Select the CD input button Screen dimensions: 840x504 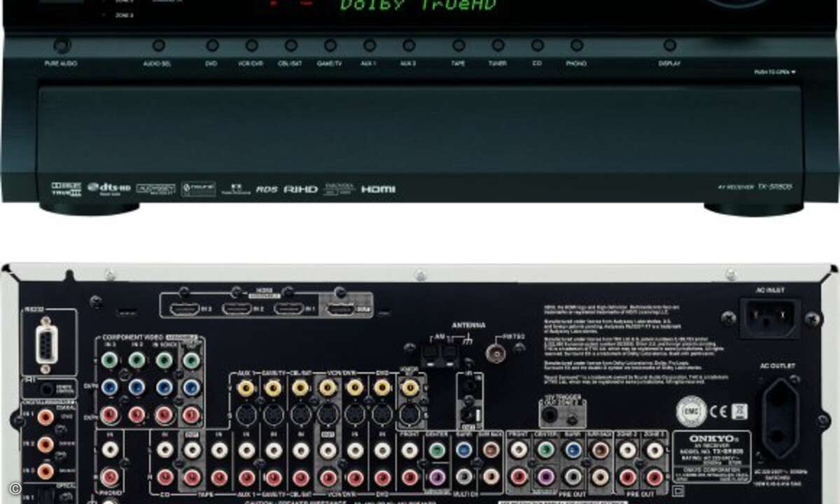[537, 45]
